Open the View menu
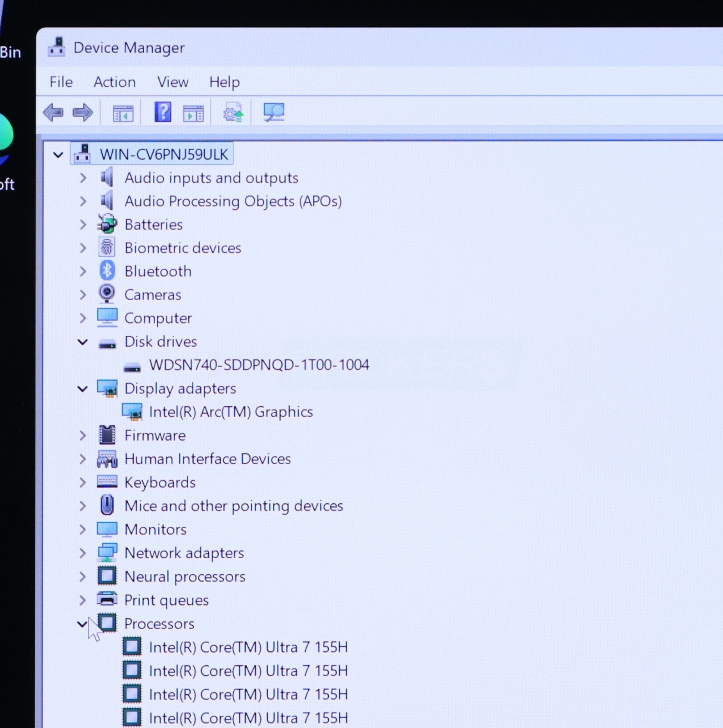 point(173,82)
